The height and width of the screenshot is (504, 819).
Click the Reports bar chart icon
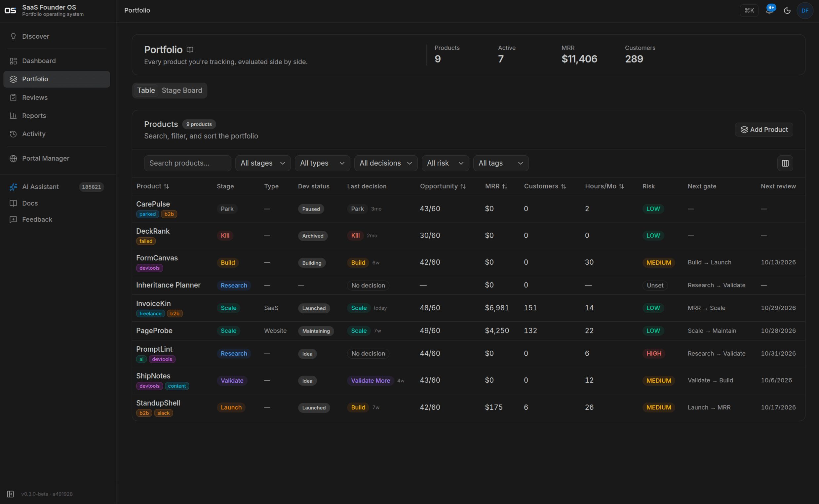coord(13,116)
